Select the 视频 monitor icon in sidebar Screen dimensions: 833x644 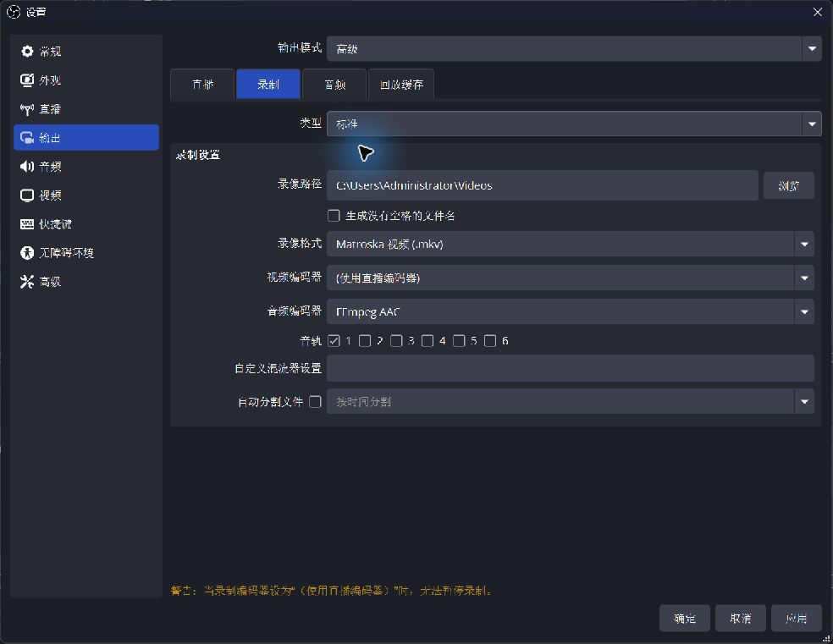(x=27, y=195)
